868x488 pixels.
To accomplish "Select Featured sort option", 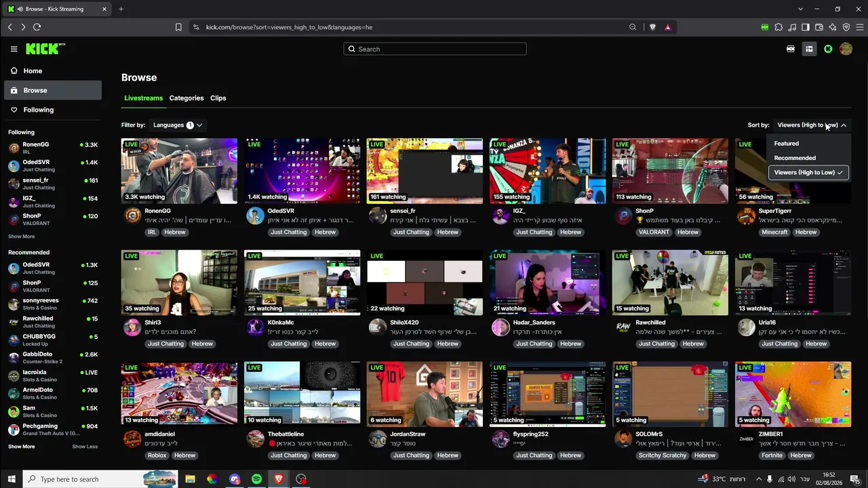I will pyautogui.click(x=808, y=144).
